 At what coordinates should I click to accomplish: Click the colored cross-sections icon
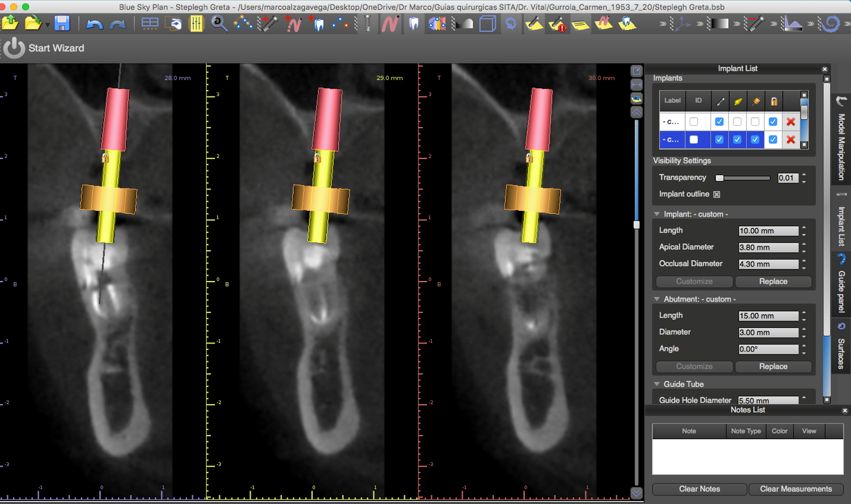pos(437,24)
